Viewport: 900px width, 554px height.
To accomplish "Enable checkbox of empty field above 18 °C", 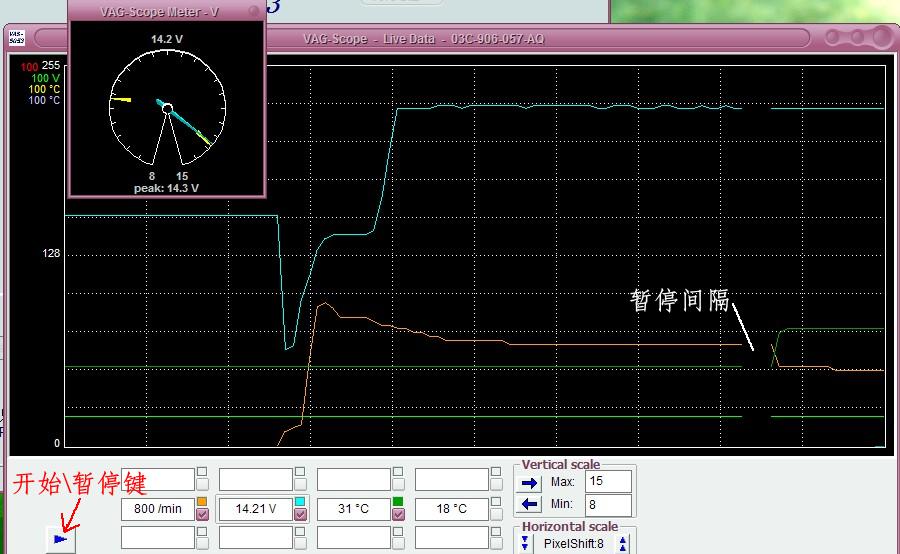I will point(496,484).
